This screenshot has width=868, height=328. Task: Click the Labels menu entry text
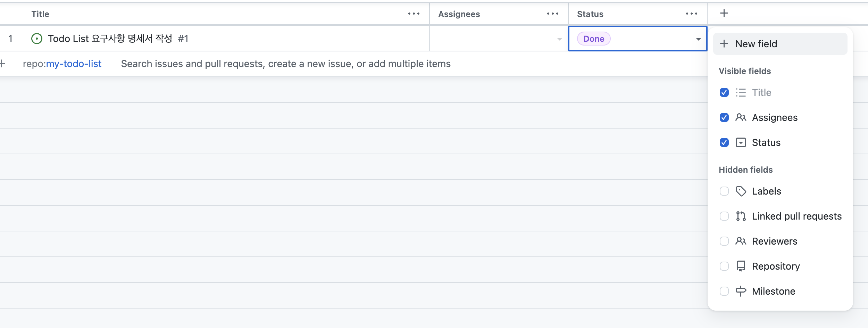766,191
